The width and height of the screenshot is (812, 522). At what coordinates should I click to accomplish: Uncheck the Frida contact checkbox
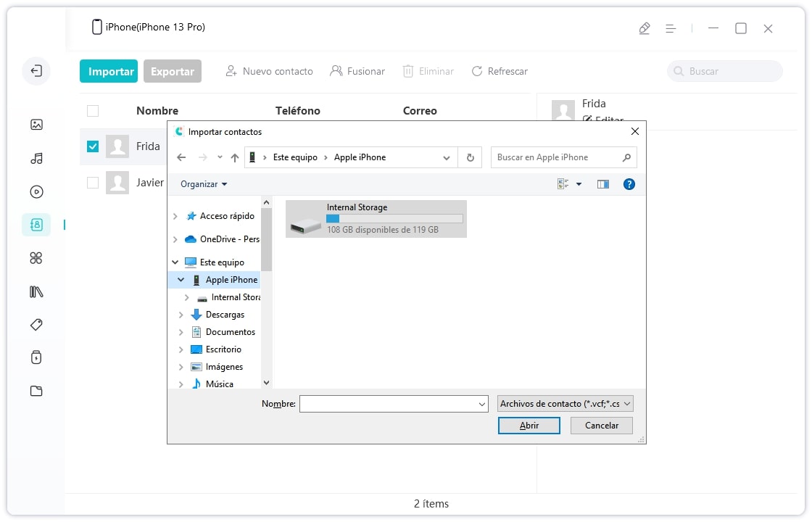pyautogui.click(x=93, y=146)
